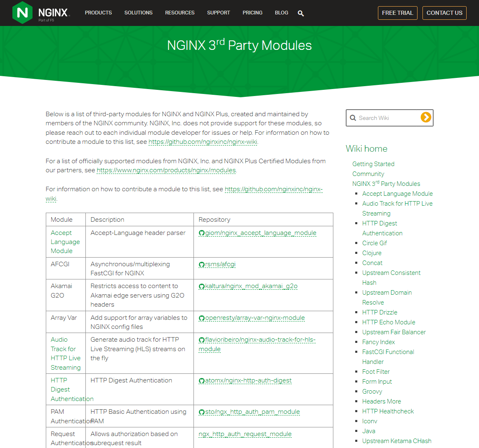Follow the ngx_http_auth_request_module repository link
This screenshot has height=448, width=479.
[x=245, y=434]
